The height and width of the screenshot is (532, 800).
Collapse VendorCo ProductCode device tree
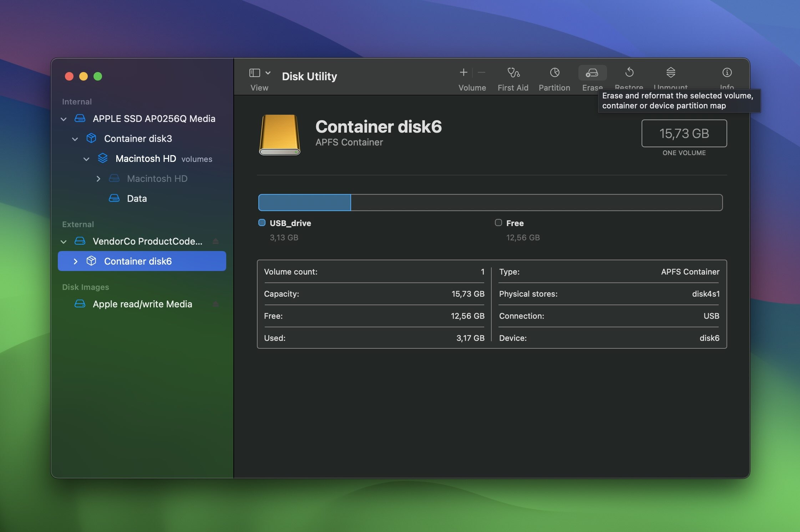[64, 242]
